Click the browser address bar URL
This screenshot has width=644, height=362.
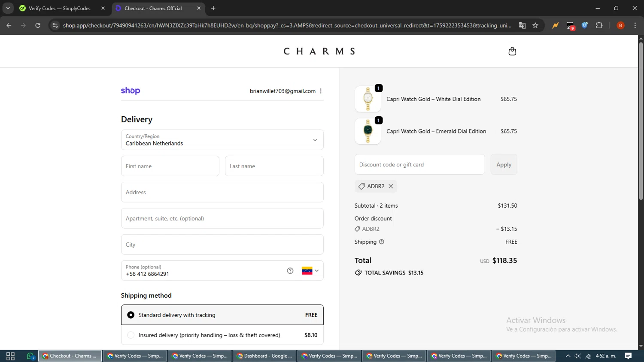click(x=287, y=25)
